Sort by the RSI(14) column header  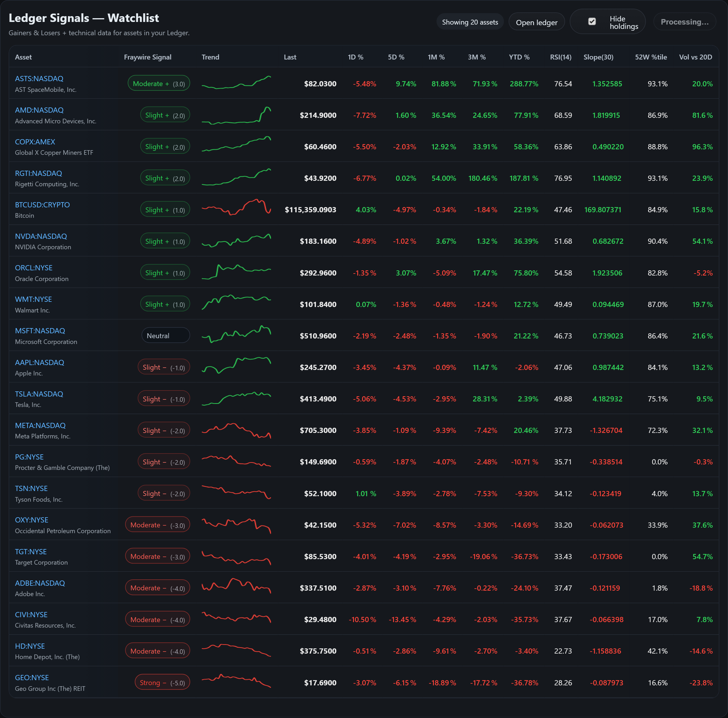pyautogui.click(x=560, y=57)
